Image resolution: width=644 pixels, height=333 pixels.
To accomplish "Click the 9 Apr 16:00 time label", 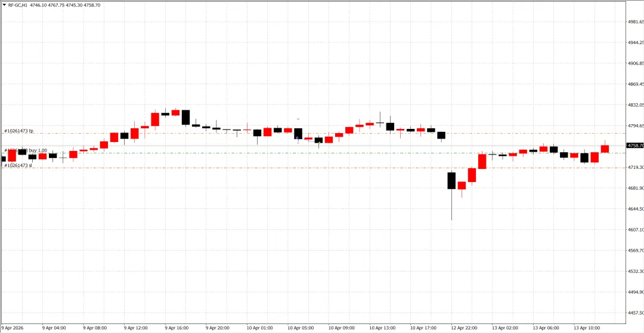I will 177,328.
